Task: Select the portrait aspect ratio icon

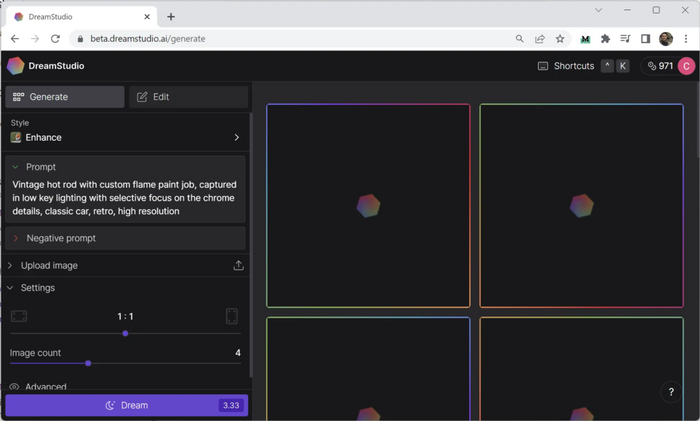Action: 232,316
